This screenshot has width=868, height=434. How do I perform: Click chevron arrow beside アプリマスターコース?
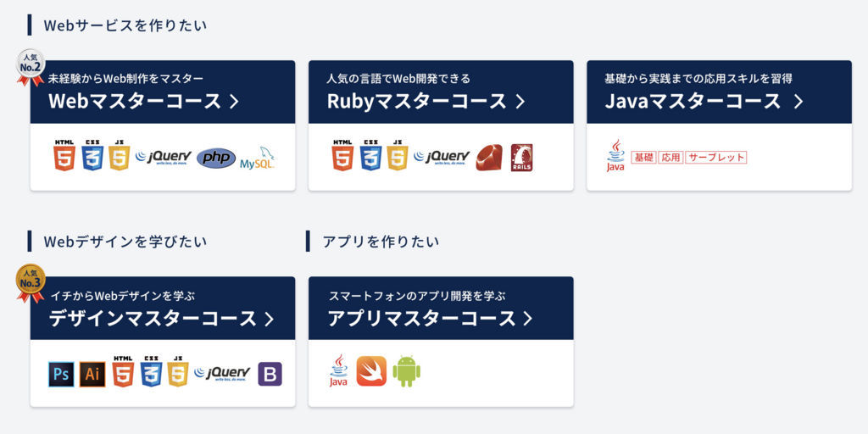click(527, 319)
